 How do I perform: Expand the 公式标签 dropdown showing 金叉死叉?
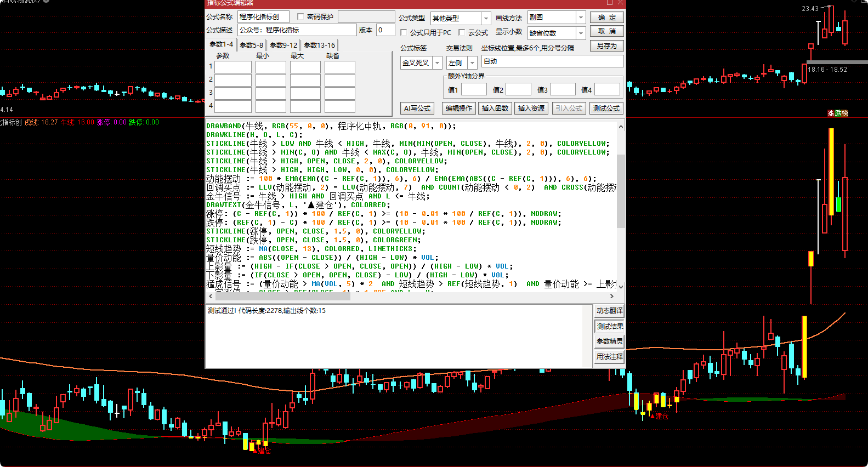tap(437, 63)
